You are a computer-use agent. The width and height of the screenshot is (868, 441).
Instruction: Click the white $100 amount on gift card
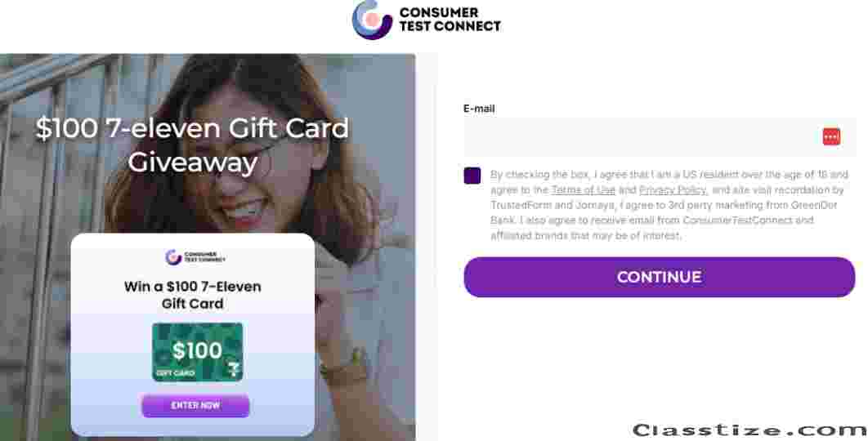pyautogui.click(x=197, y=350)
